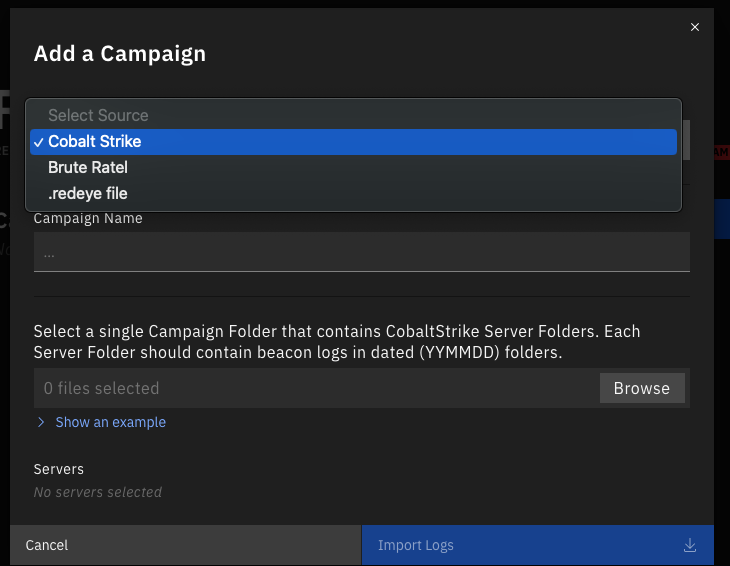The height and width of the screenshot is (566, 730).
Task: Choose Cobalt Strike as the source
Action: tap(353, 142)
